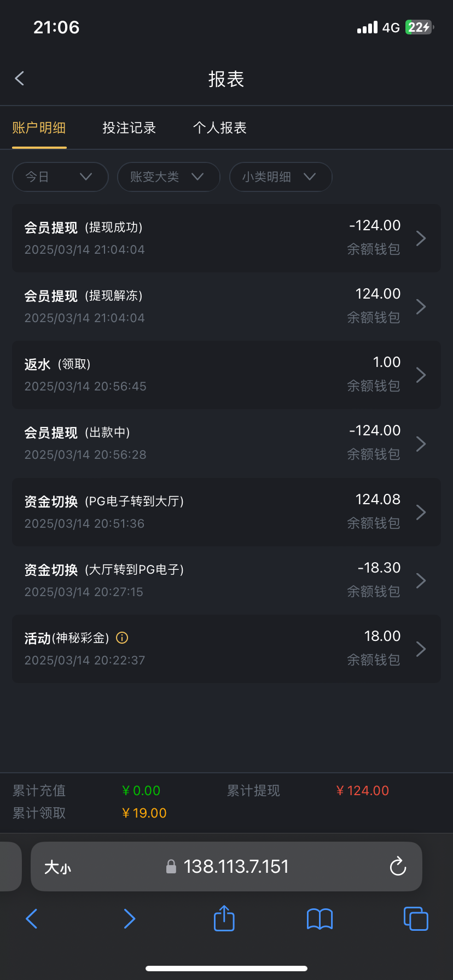Go forward with Safari's forward arrow
Screen dimensions: 453x980
point(129,919)
